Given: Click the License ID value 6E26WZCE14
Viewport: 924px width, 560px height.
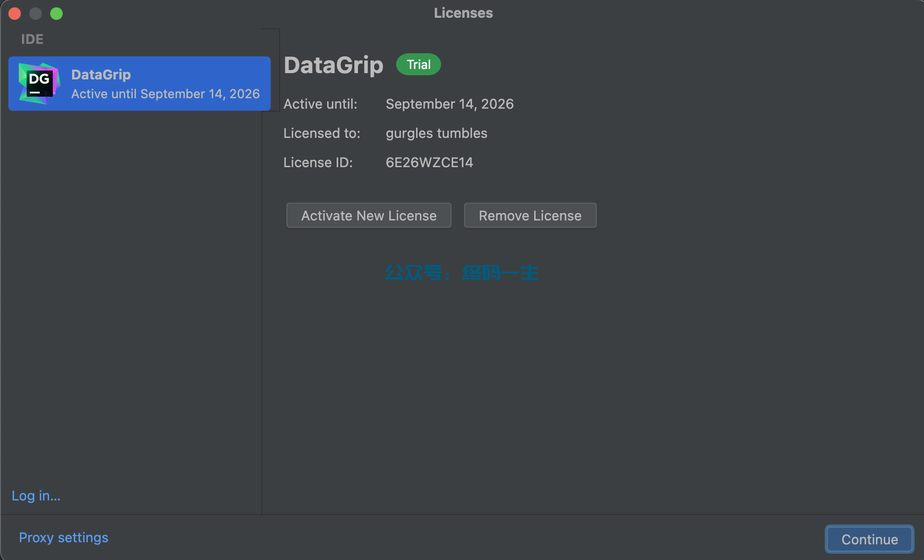Looking at the screenshot, I should coord(429,162).
